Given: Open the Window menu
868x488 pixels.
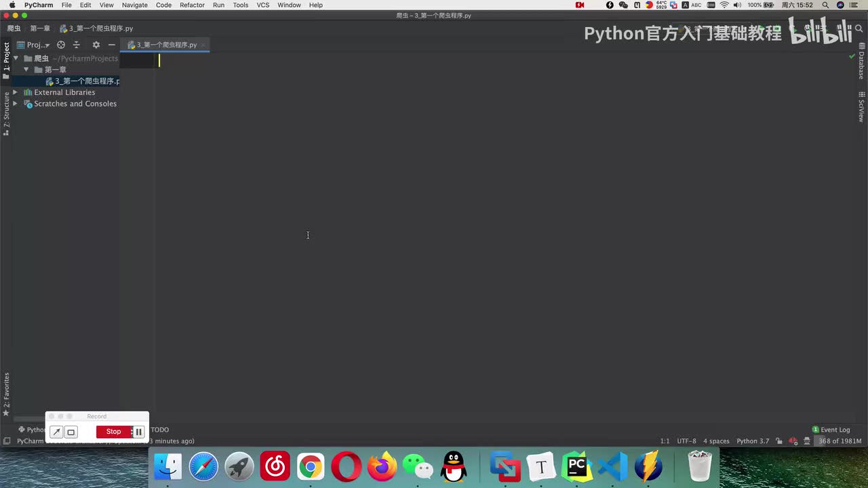Looking at the screenshot, I should click(x=289, y=5).
